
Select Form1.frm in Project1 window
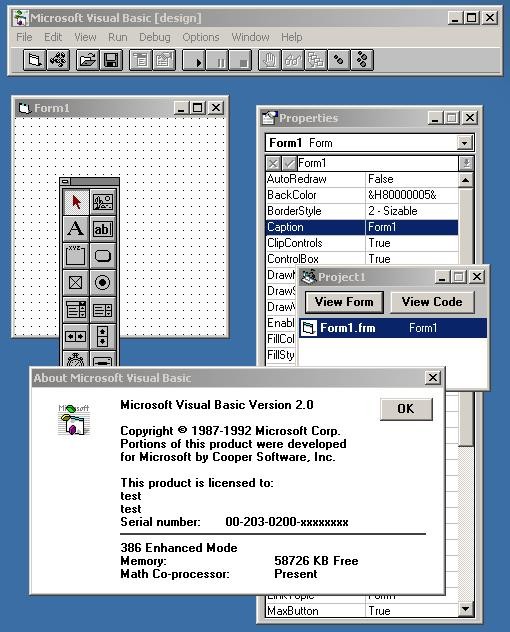(393, 328)
